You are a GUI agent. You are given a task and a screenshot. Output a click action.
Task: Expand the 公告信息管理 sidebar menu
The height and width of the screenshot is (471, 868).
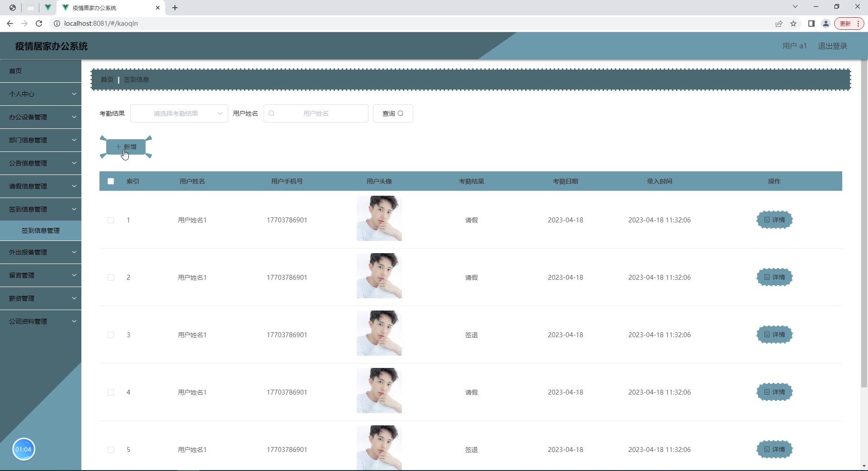(x=41, y=163)
